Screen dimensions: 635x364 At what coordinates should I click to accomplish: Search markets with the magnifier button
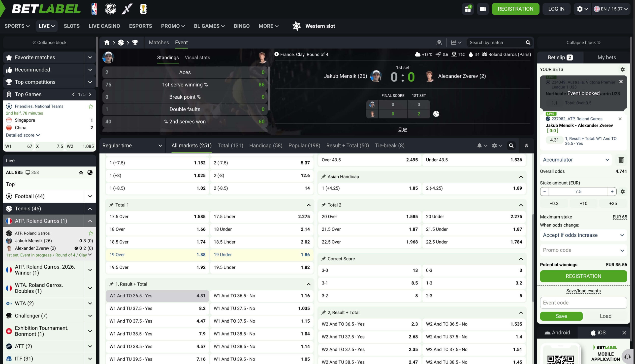pos(511,145)
